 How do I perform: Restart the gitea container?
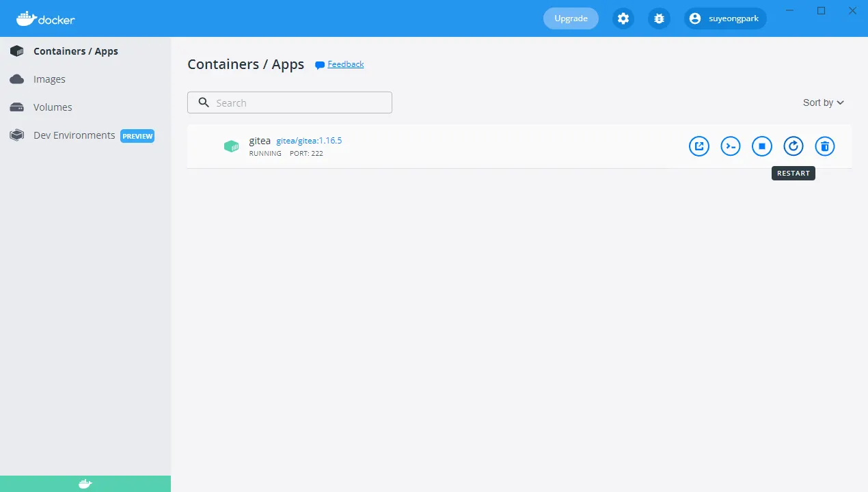click(x=794, y=146)
